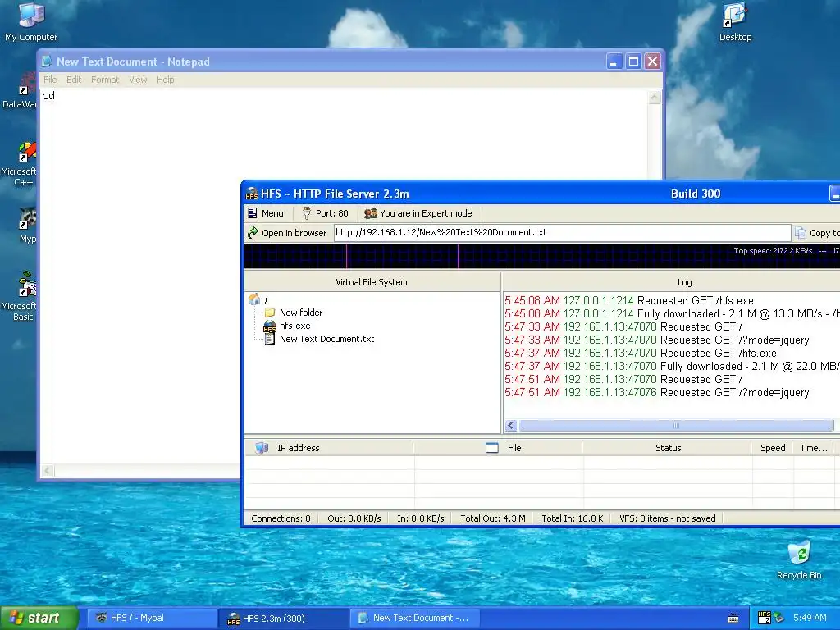Click the HFS window title bar icon
Screen dimensions: 840x630
252,194
